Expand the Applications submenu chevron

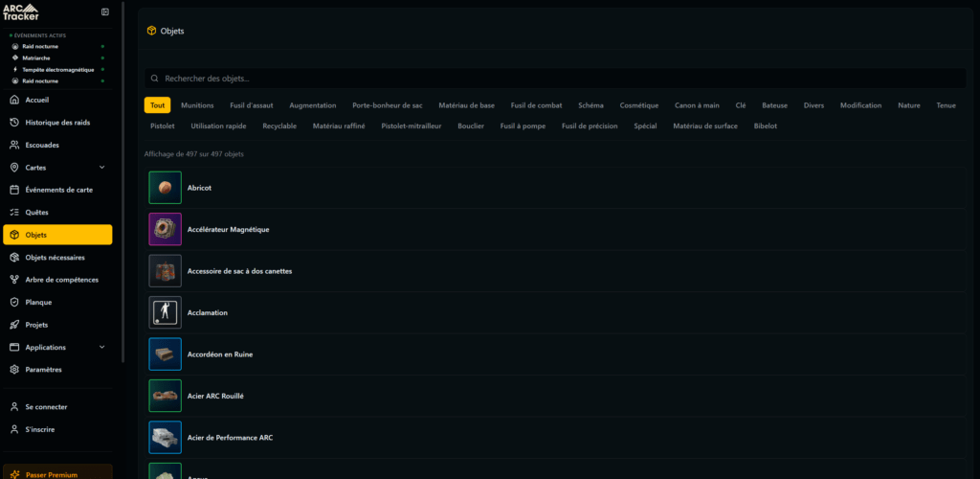click(102, 347)
